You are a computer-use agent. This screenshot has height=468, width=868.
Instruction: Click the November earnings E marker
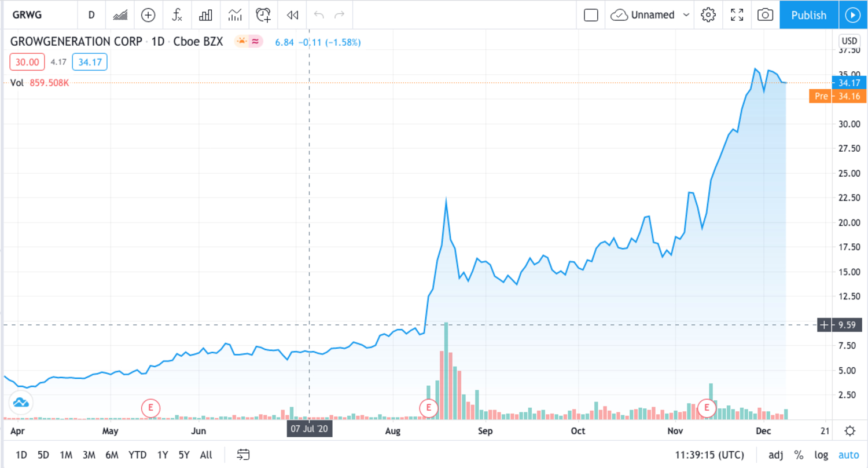(707, 408)
